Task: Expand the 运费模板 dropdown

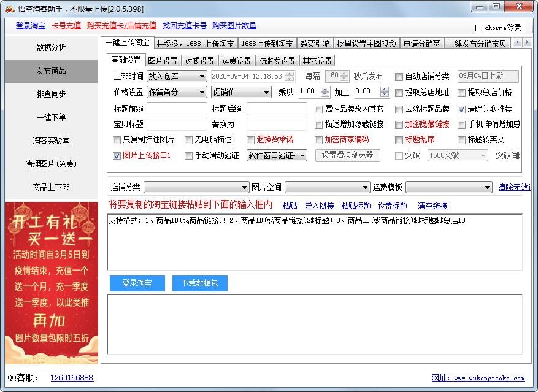Action: (x=449, y=187)
